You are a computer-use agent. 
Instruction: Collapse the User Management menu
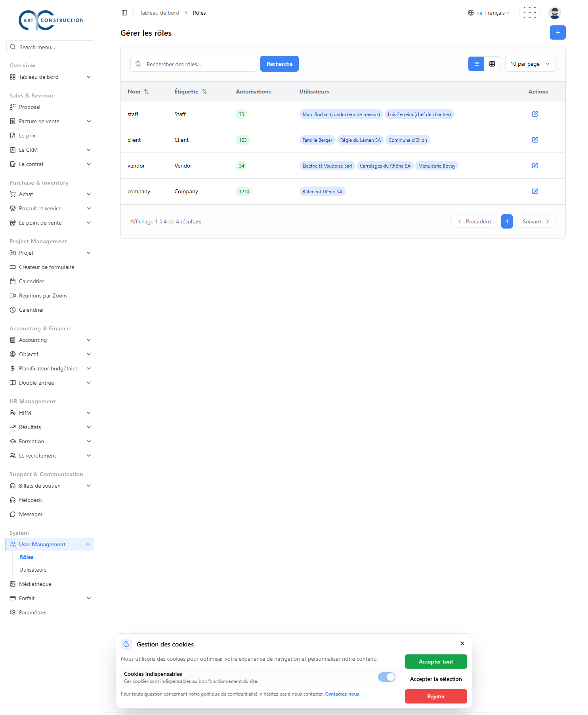50,544
